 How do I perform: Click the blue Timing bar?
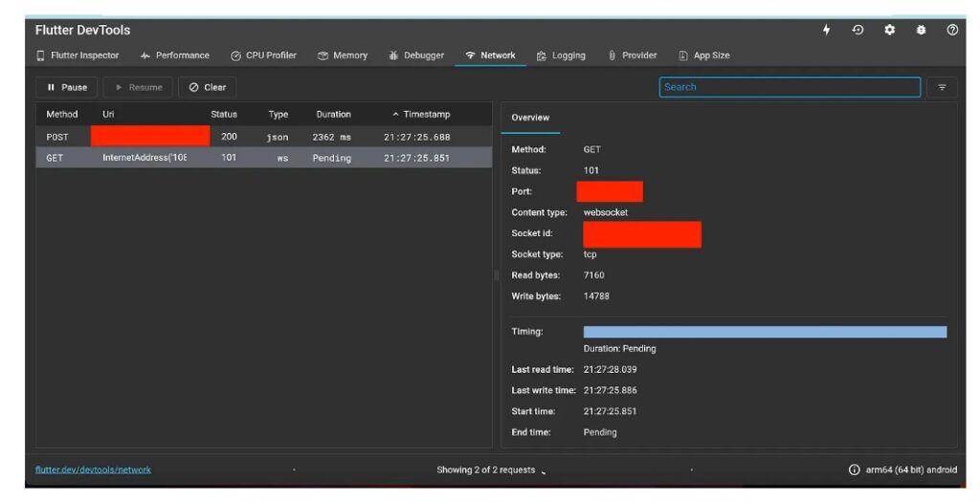(x=765, y=332)
